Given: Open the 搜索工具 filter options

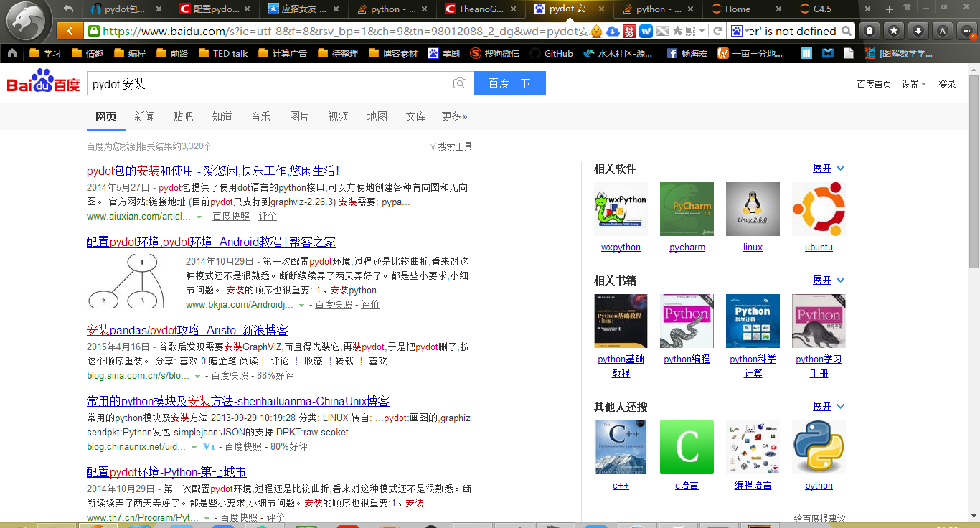Looking at the screenshot, I should (x=451, y=146).
